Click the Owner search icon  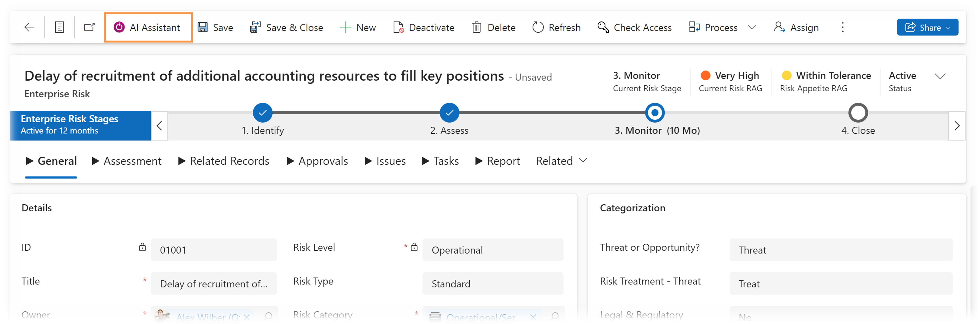click(268, 316)
